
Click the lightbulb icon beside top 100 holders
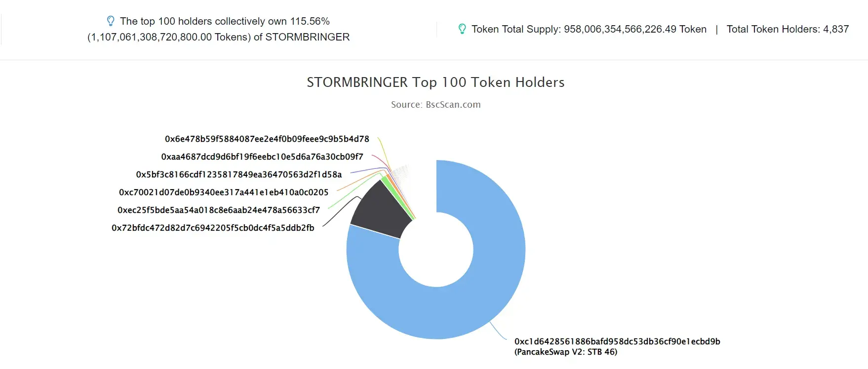click(111, 21)
